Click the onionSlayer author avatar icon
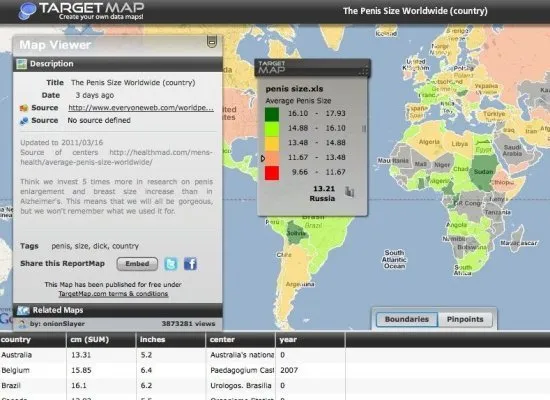Image resolution: width=550 pixels, height=400 pixels. pos(22,324)
